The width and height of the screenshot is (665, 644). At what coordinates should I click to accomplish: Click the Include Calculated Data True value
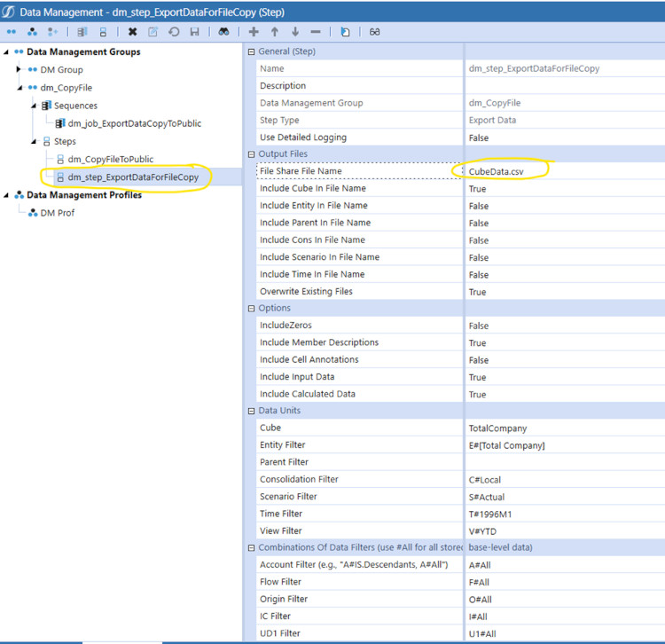478,395
